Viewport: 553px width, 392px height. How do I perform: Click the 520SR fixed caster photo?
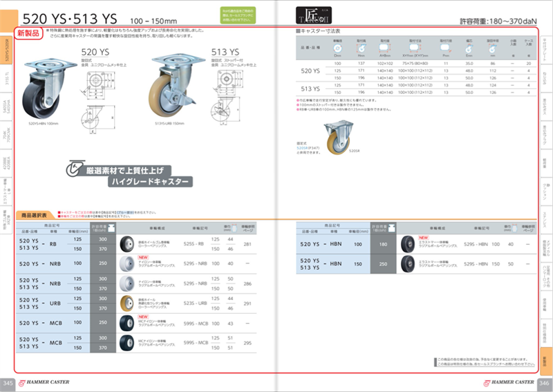tap(338, 138)
